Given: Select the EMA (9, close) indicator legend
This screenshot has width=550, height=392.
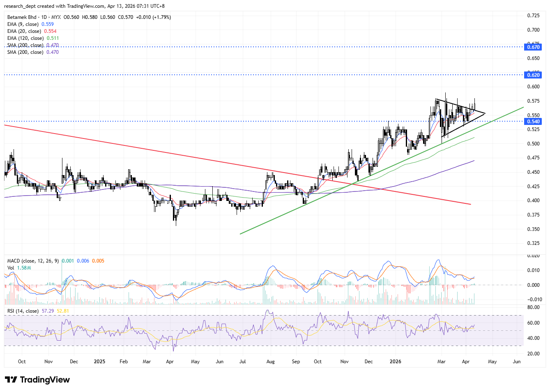Looking at the screenshot, I should click(24, 24).
